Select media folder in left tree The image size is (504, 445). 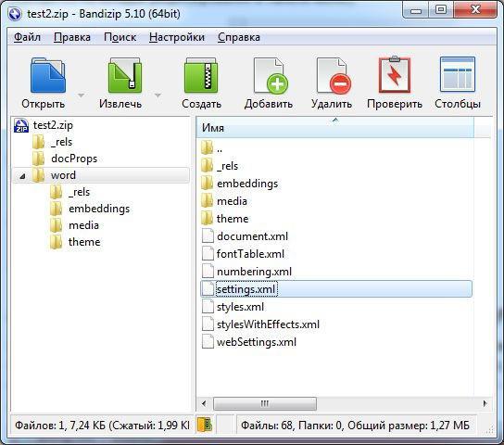[x=83, y=225]
